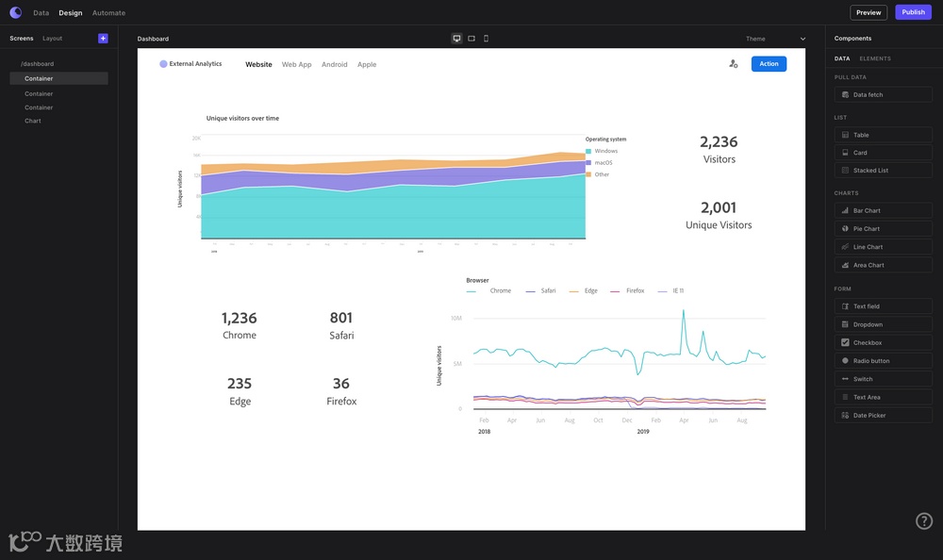Expand the Theme dropdown
The image size is (943, 560).
(x=802, y=39)
